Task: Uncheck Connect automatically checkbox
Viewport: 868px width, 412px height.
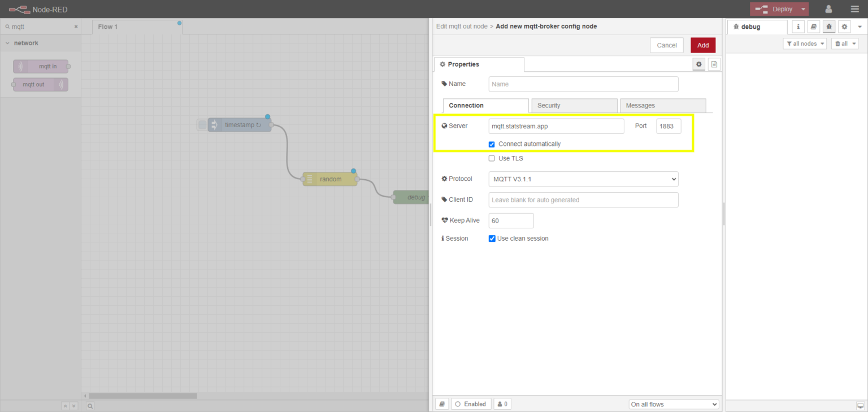Action: [x=492, y=144]
